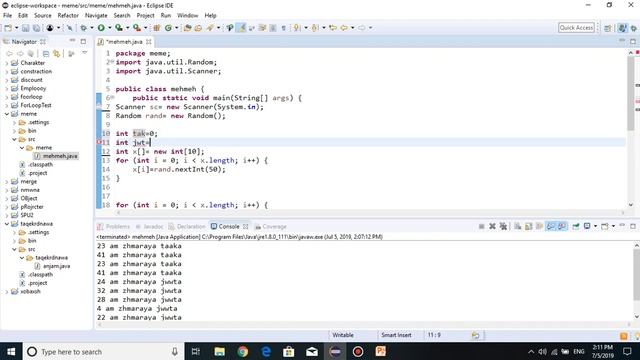This screenshot has width=640, height=360.
Task: Click Collapse All in Navigator
Action: point(46,53)
